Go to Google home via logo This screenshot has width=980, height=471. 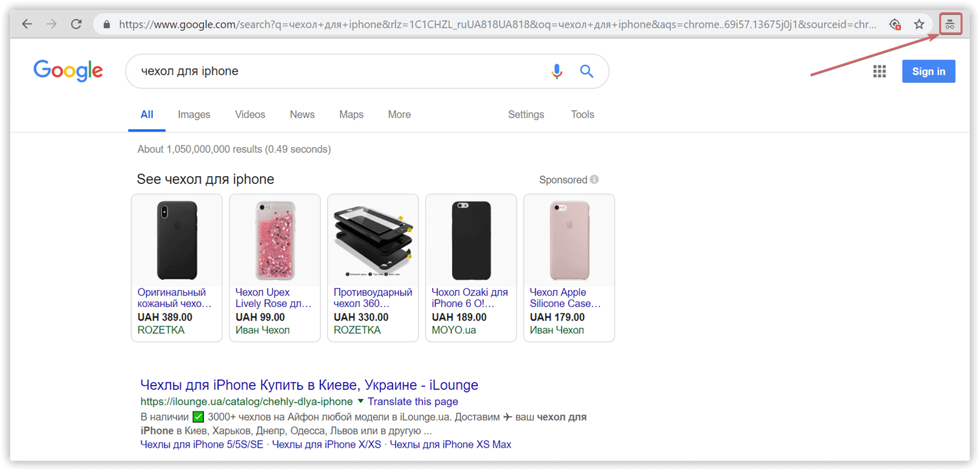coord(68,71)
